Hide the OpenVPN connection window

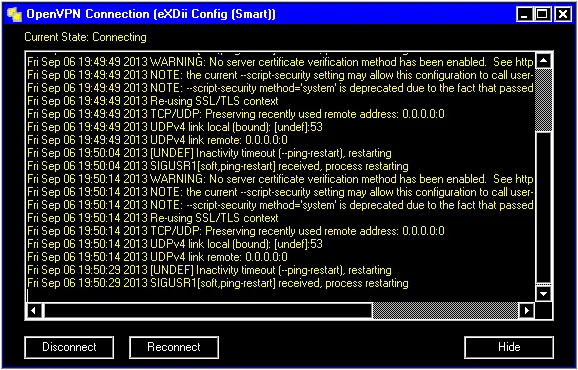tap(509, 347)
